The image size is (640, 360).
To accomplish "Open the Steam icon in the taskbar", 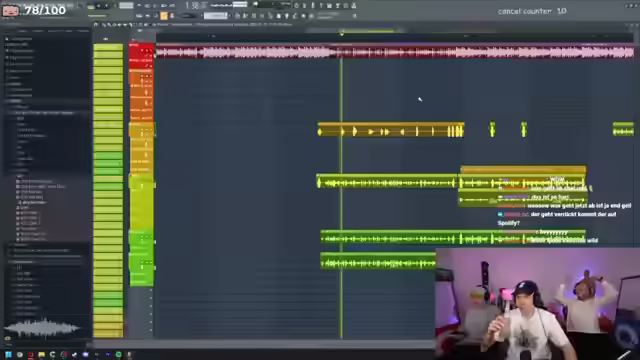I will (x=74, y=355).
